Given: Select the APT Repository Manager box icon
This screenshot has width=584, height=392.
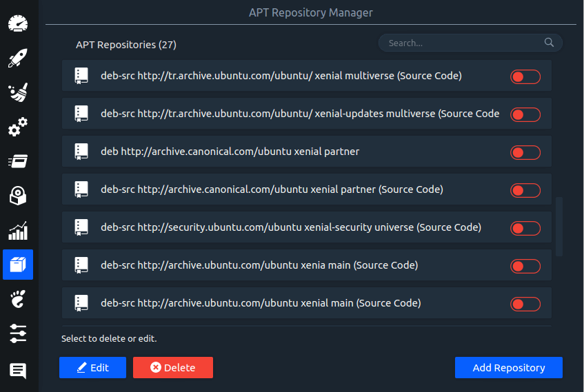Looking at the screenshot, I should (x=18, y=265).
